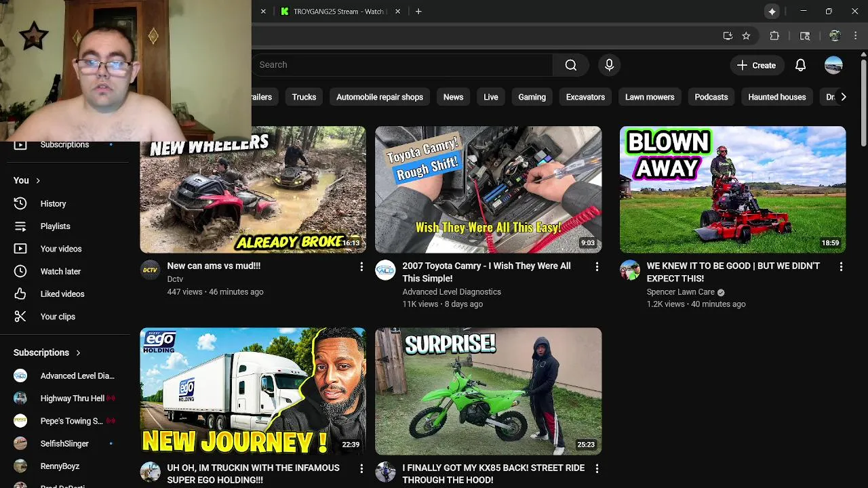The width and height of the screenshot is (868, 488).
Task: Play the New Journey truck thumbnail
Action: 253,391
